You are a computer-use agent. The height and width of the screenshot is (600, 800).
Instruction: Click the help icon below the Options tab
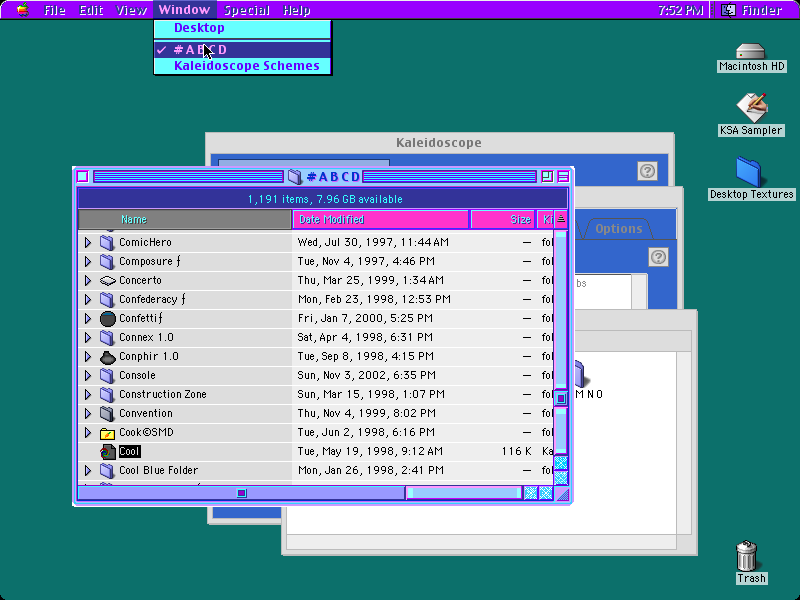pos(658,257)
